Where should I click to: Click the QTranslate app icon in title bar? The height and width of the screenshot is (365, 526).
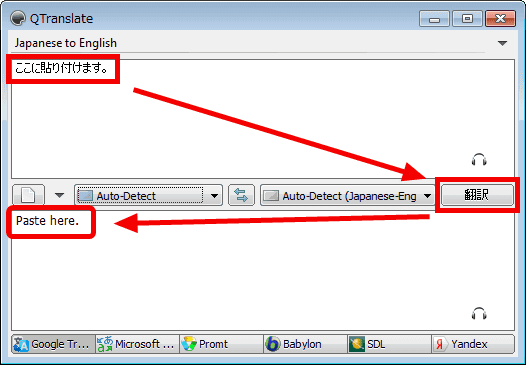(17, 18)
